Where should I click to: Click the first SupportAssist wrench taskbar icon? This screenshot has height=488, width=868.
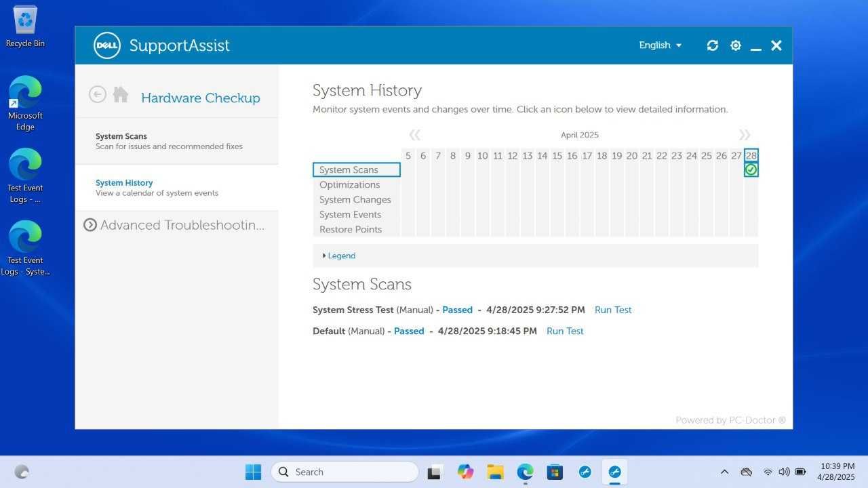pyautogui.click(x=585, y=472)
